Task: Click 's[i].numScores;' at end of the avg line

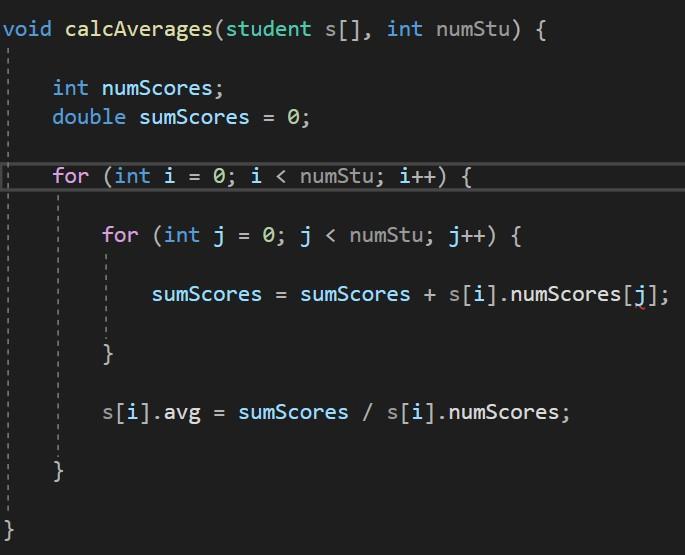Action: pos(478,413)
